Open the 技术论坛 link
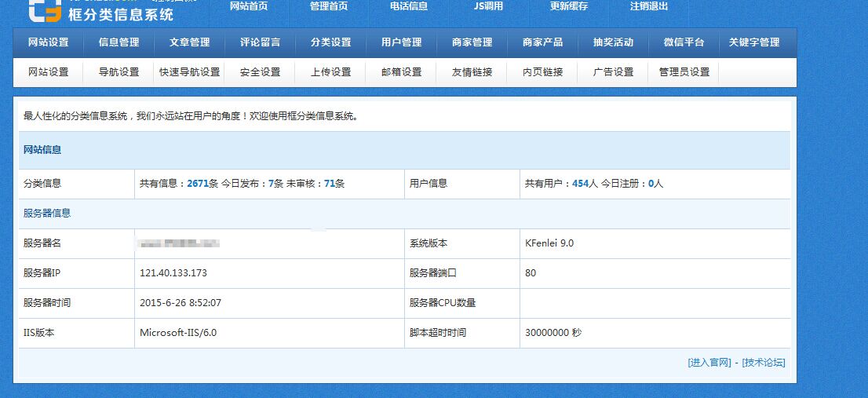Screen dimensions: 868x398 coord(763,363)
